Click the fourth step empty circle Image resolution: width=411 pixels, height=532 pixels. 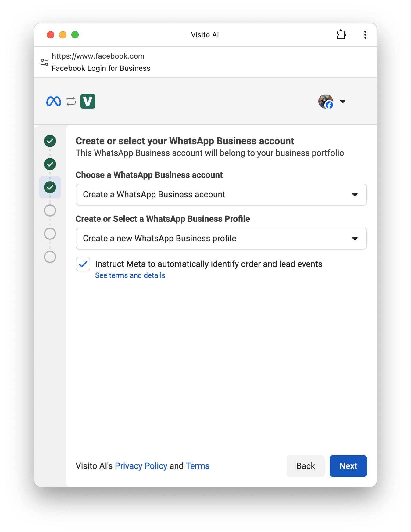click(x=50, y=210)
